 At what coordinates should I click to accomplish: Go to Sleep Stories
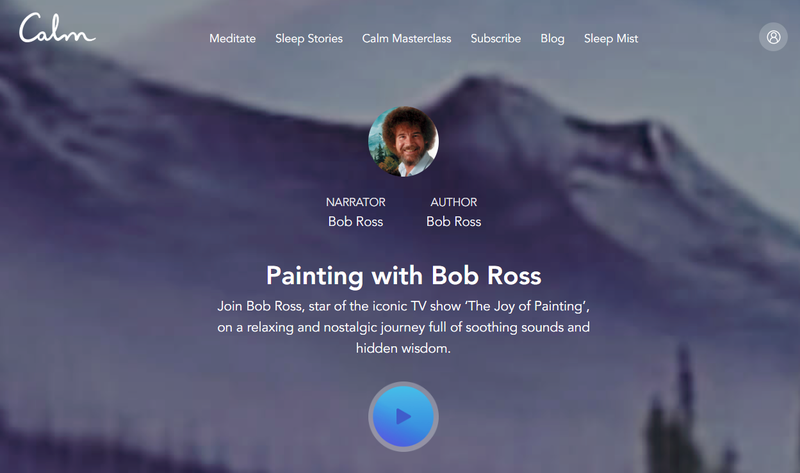[309, 39]
